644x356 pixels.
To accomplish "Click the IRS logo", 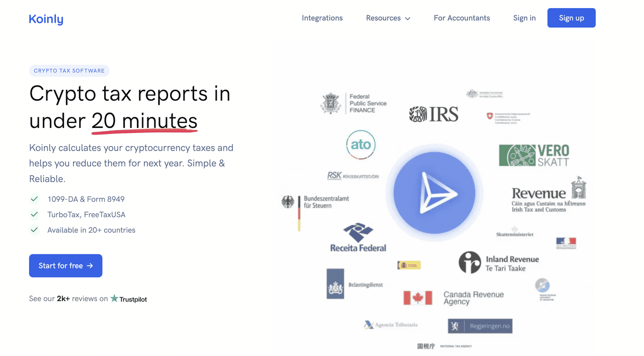I will coord(434,114).
